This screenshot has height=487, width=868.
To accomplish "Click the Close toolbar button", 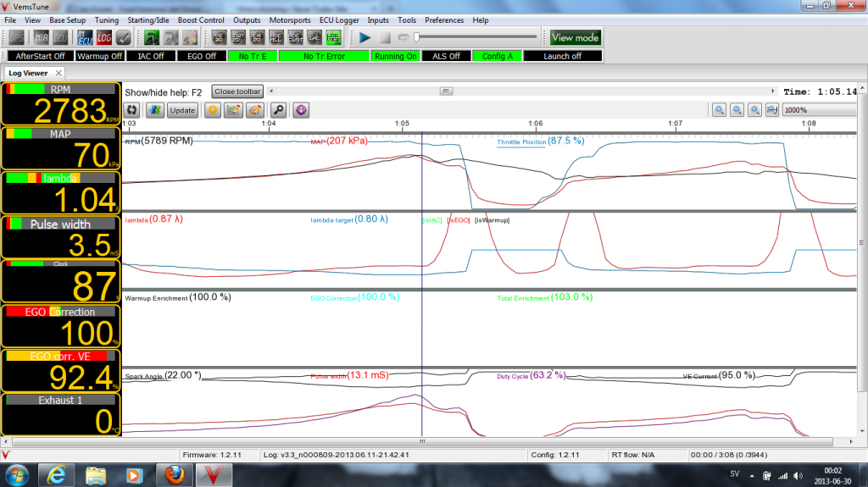I will pyautogui.click(x=237, y=91).
